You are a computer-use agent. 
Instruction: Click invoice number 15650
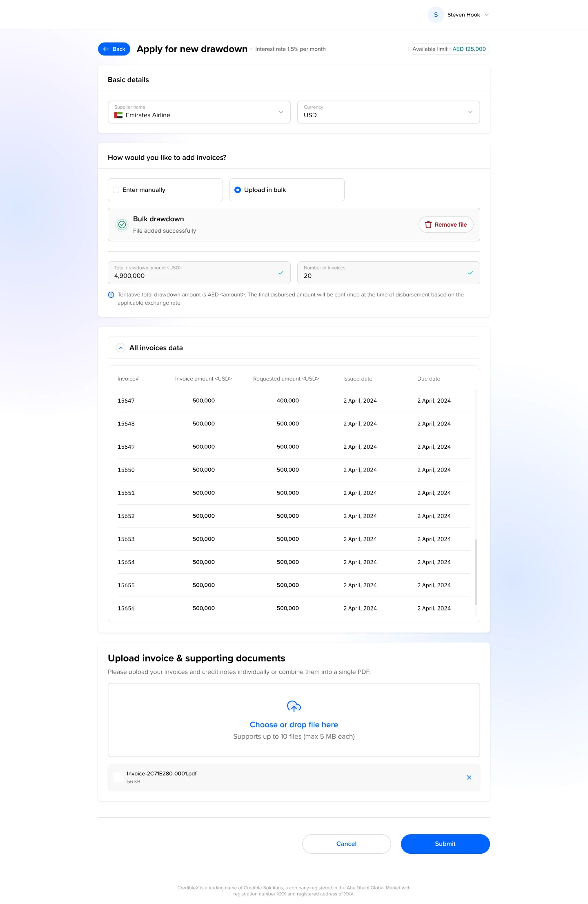click(x=126, y=470)
